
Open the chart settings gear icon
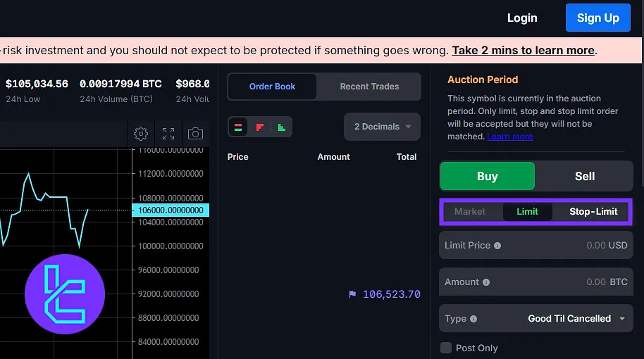tap(141, 134)
